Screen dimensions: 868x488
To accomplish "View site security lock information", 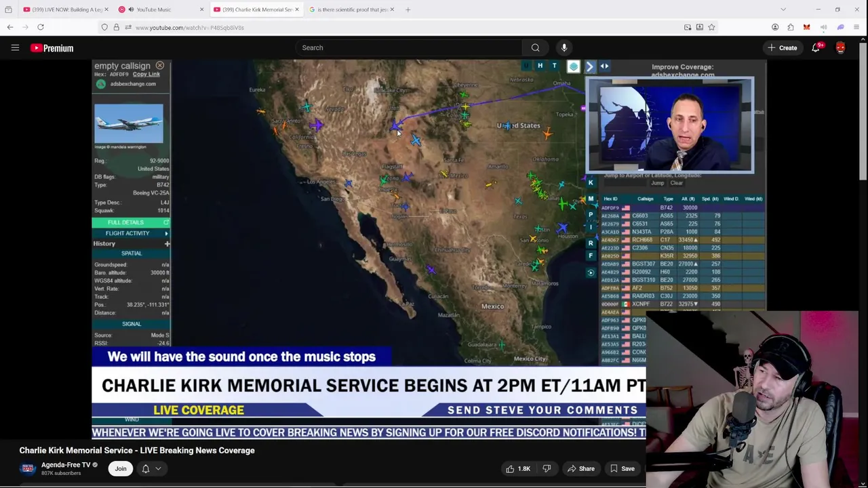I will (116, 27).
